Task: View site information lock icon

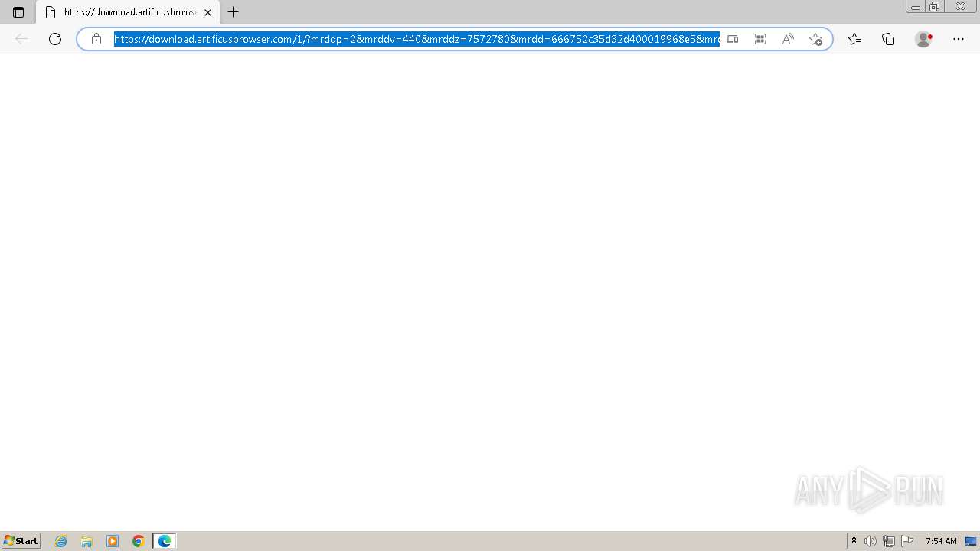Action: point(96,39)
